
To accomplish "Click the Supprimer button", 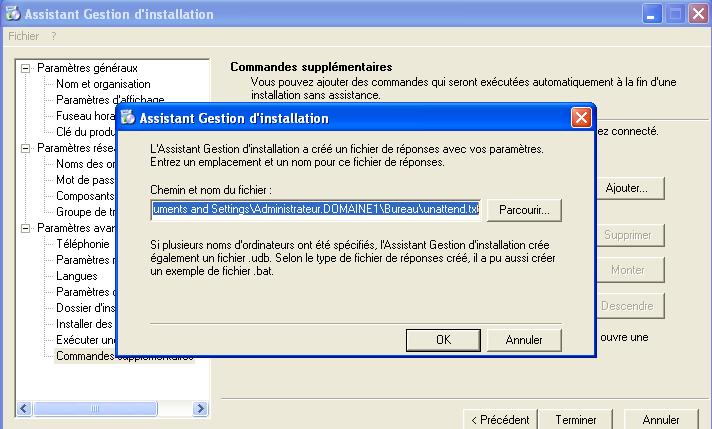I will pyautogui.click(x=630, y=235).
